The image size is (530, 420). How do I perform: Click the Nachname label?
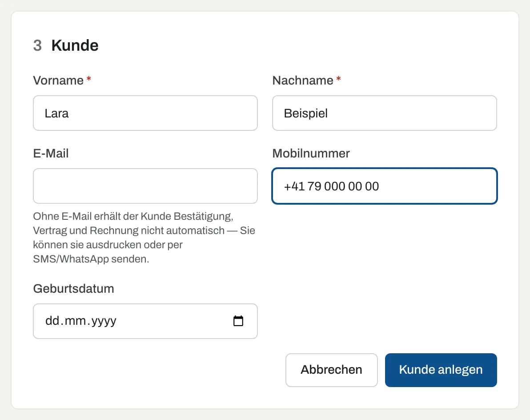pyautogui.click(x=303, y=81)
